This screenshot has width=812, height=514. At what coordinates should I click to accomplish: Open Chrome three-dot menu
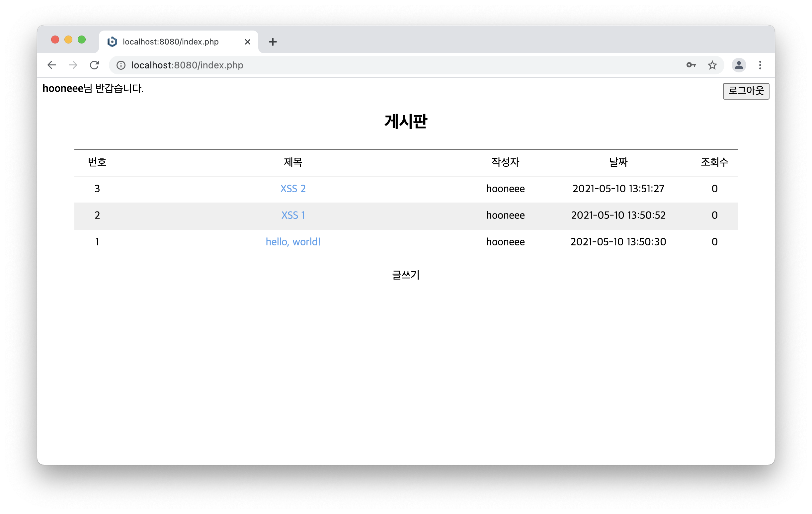[x=760, y=65]
